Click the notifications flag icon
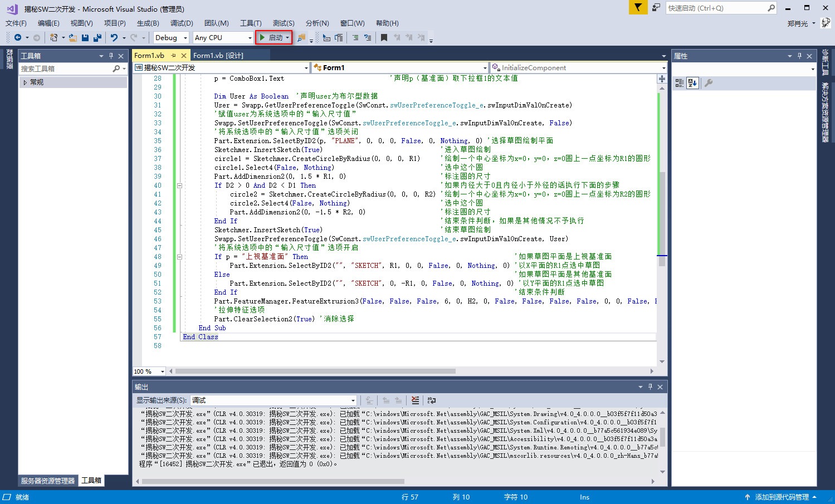Image resolution: width=835 pixels, height=504 pixels. 638,8
